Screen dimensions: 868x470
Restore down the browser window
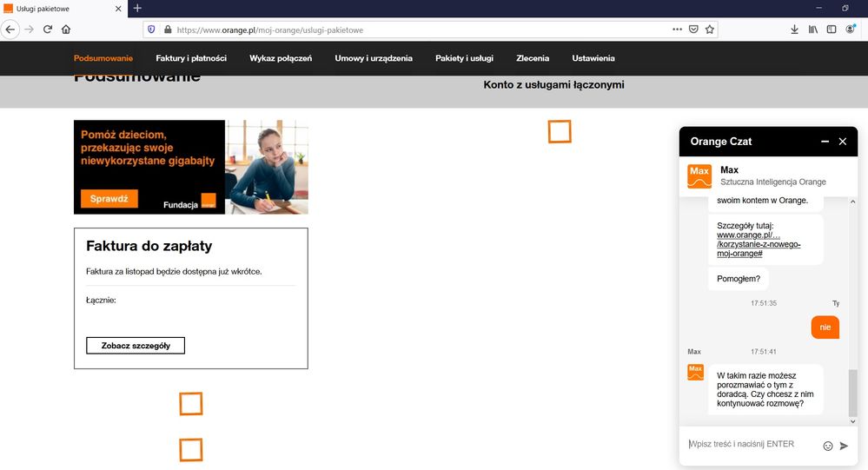pyautogui.click(x=845, y=8)
